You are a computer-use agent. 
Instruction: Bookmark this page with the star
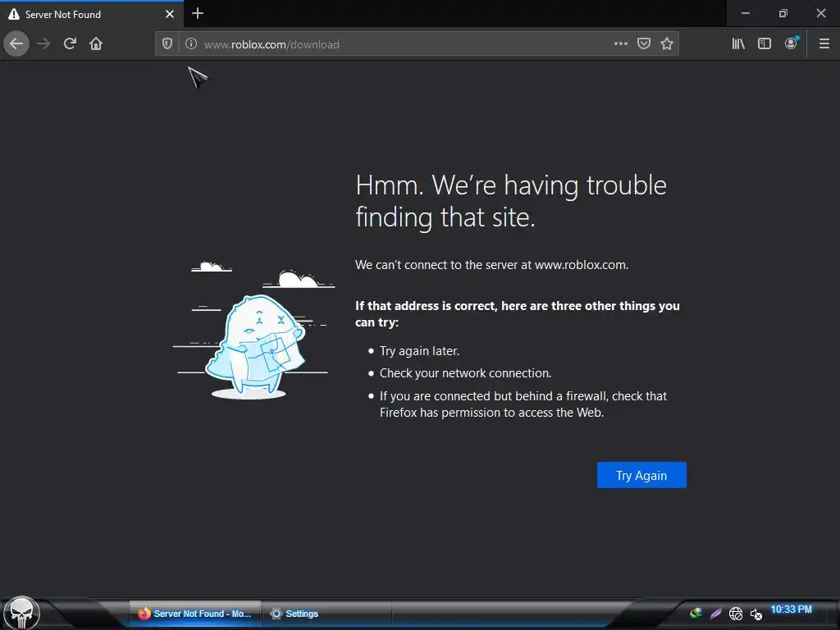point(666,43)
